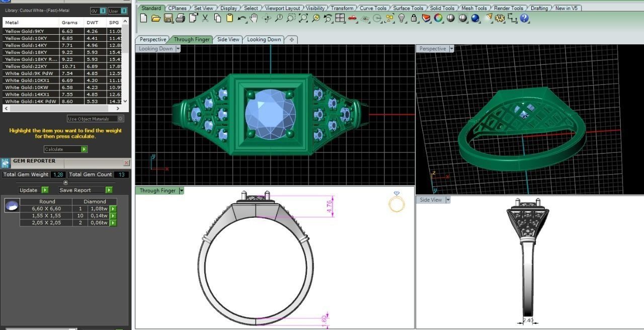The image size is (644, 330).
Task: Open the Through Finger viewport title dropdown
Action: tap(182, 191)
